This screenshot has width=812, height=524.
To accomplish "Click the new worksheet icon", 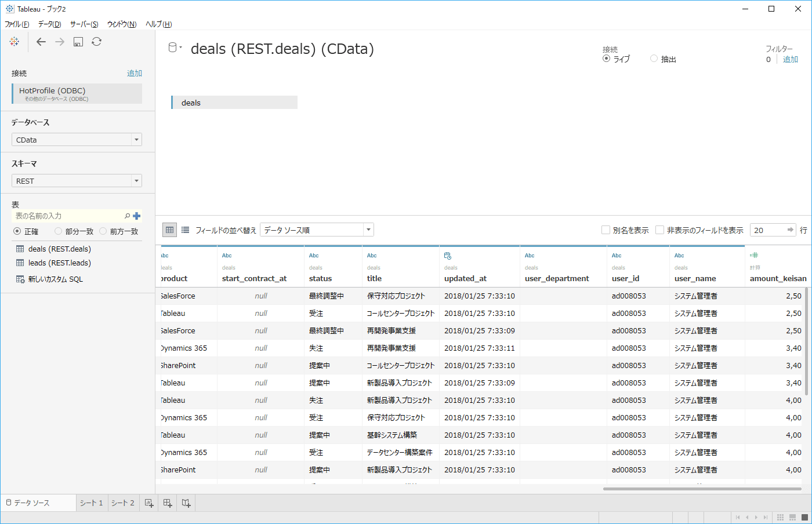I will point(149,503).
